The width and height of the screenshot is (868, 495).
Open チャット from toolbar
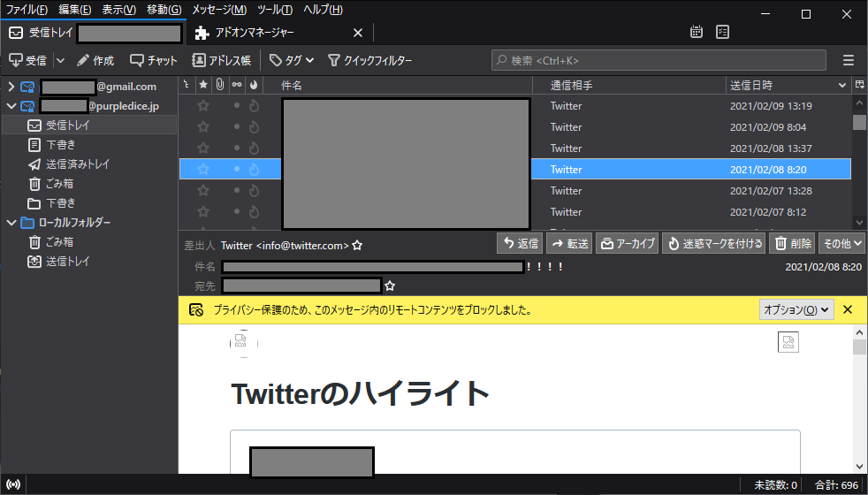[153, 60]
